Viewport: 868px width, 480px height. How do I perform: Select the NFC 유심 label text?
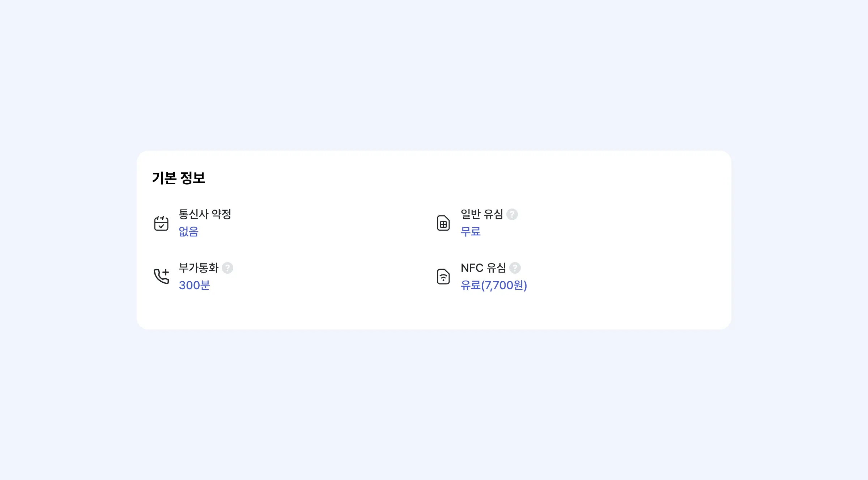pos(483,268)
